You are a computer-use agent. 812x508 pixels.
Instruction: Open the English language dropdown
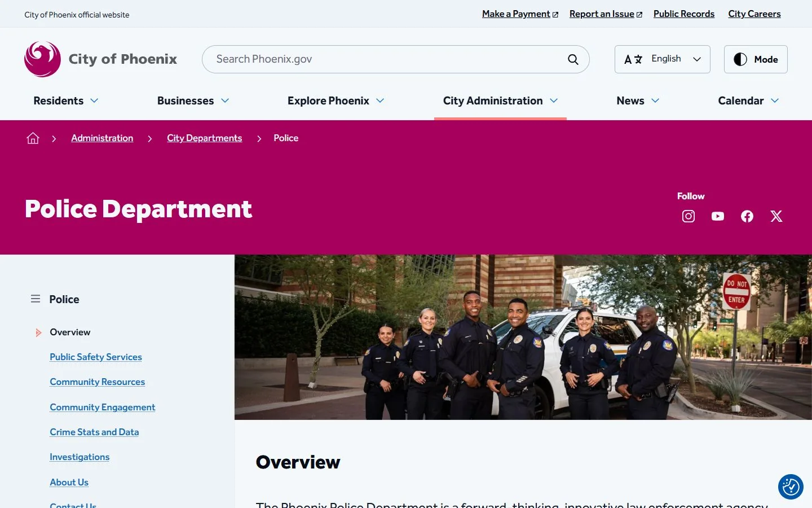click(663, 59)
